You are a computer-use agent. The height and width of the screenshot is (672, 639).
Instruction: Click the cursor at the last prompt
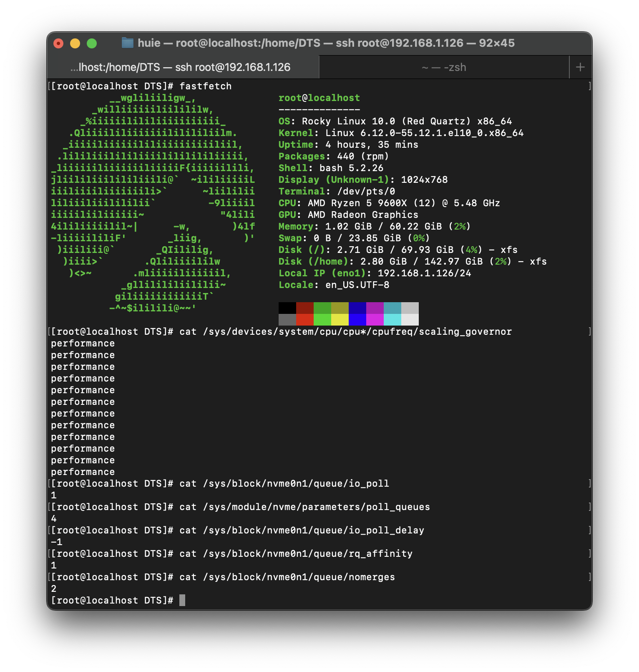pyautogui.click(x=182, y=600)
